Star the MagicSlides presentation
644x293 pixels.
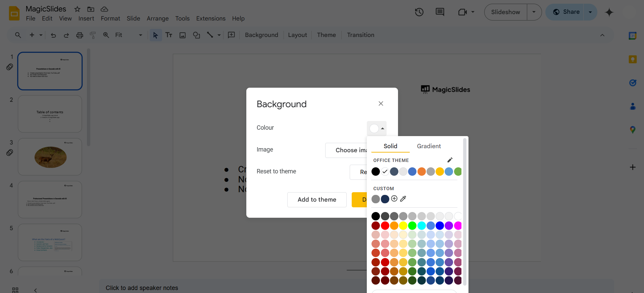[77, 9]
